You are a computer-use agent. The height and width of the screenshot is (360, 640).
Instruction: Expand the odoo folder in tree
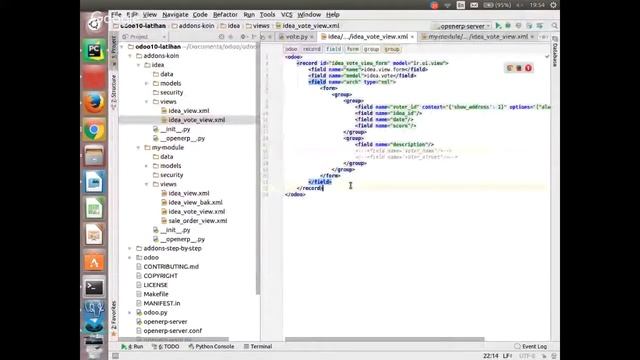pyautogui.click(x=130, y=258)
